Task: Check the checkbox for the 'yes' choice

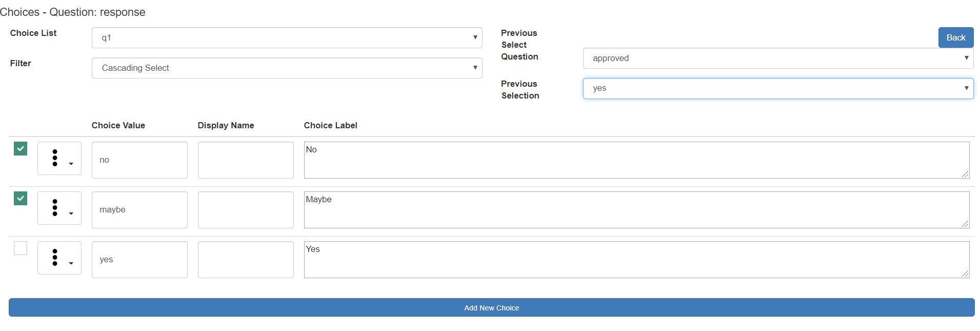Action: click(x=21, y=248)
